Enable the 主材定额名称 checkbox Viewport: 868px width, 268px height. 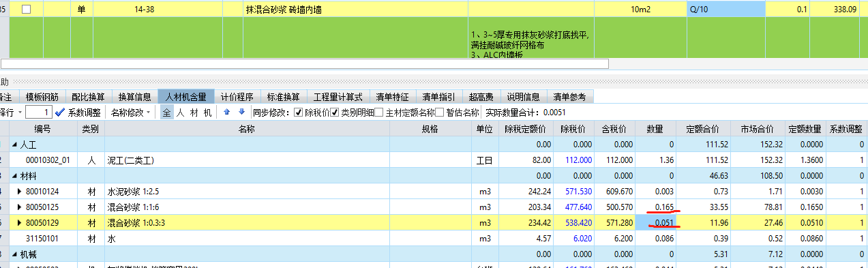379,113
